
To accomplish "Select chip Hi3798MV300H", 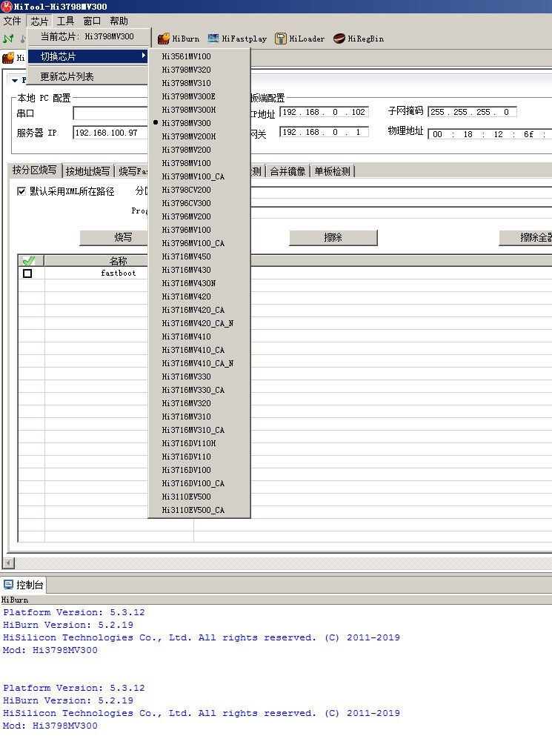I will pos(199,110).
